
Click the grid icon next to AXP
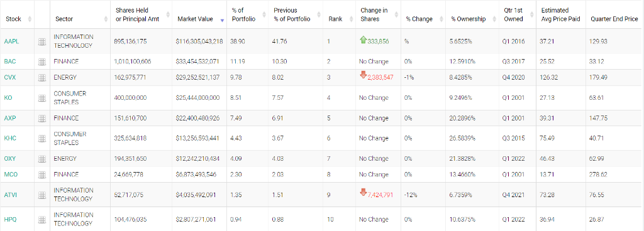pos(42,118)
